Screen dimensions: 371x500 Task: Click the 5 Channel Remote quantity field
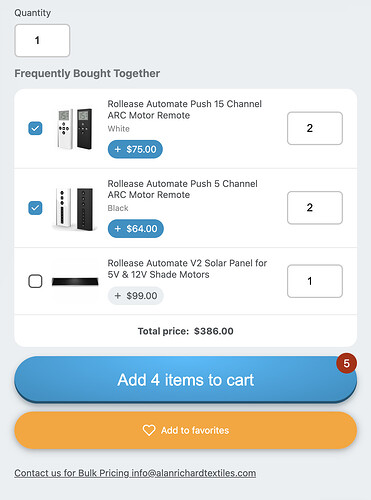click(x=315, y=208)
